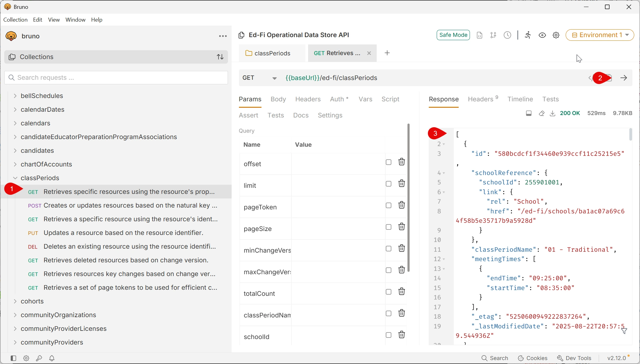Click the runner icon to run collection

click(528, 35)
